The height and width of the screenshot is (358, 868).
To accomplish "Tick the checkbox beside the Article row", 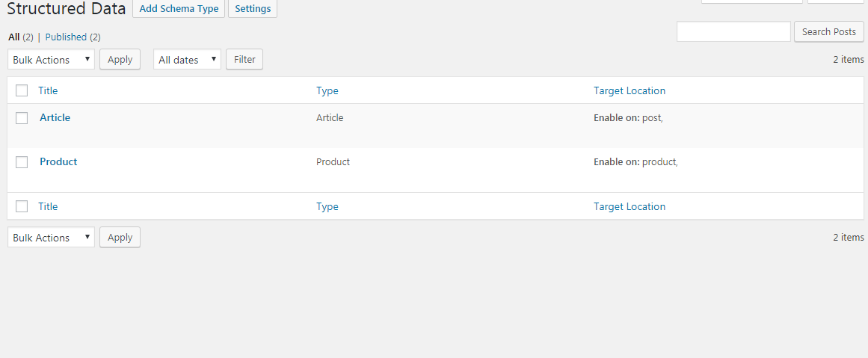I will coord(22,118).
